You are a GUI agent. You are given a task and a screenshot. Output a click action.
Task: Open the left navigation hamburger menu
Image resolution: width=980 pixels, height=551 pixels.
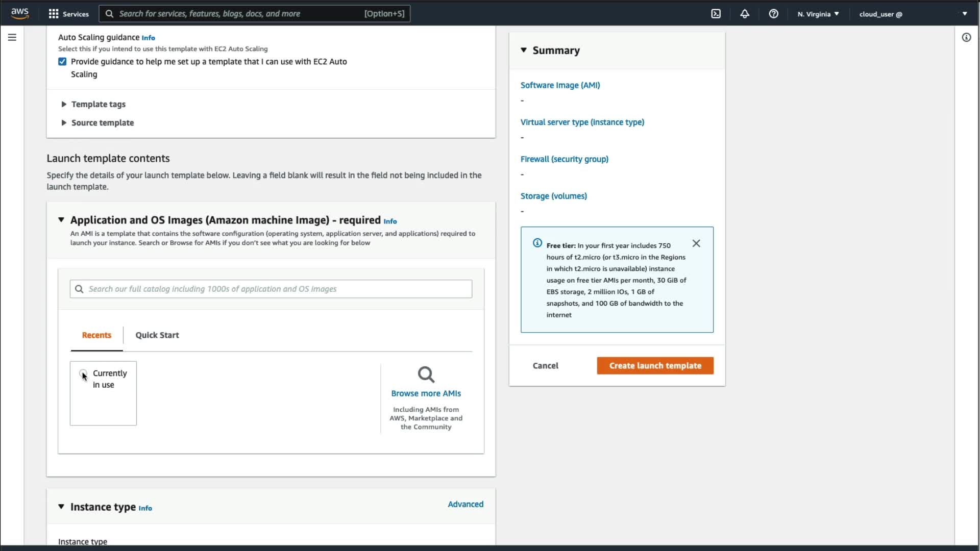point(12,37)
